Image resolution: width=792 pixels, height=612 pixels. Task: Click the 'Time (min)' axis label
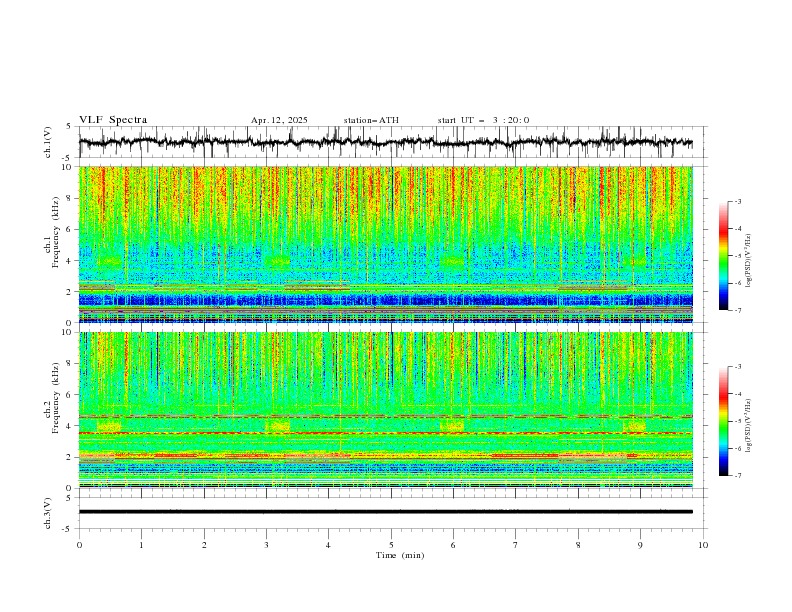point(400,555)
